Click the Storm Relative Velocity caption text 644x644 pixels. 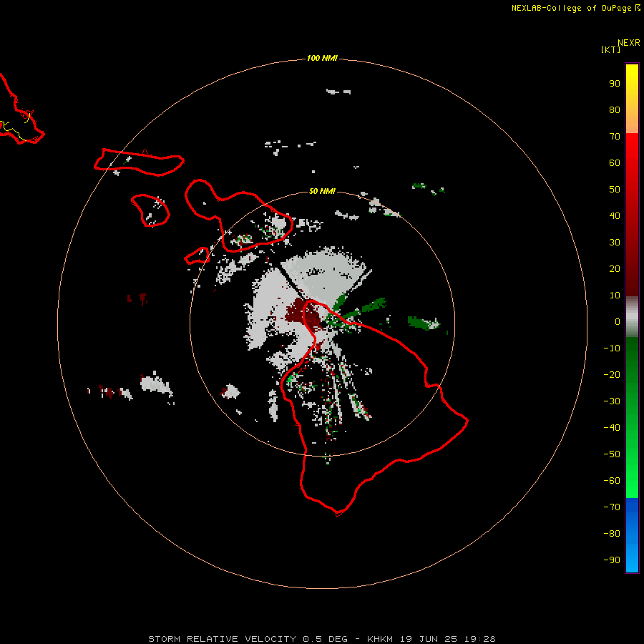[322, 639]
